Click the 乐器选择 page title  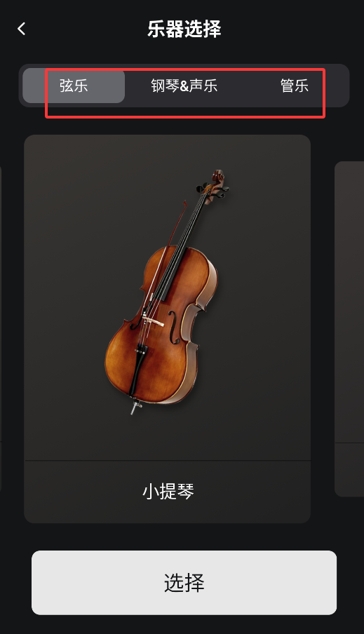coord(184,29)
